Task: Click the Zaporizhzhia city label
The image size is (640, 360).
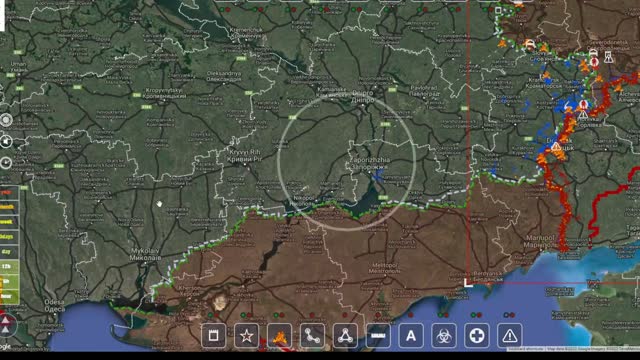Action: coord(370,163)
